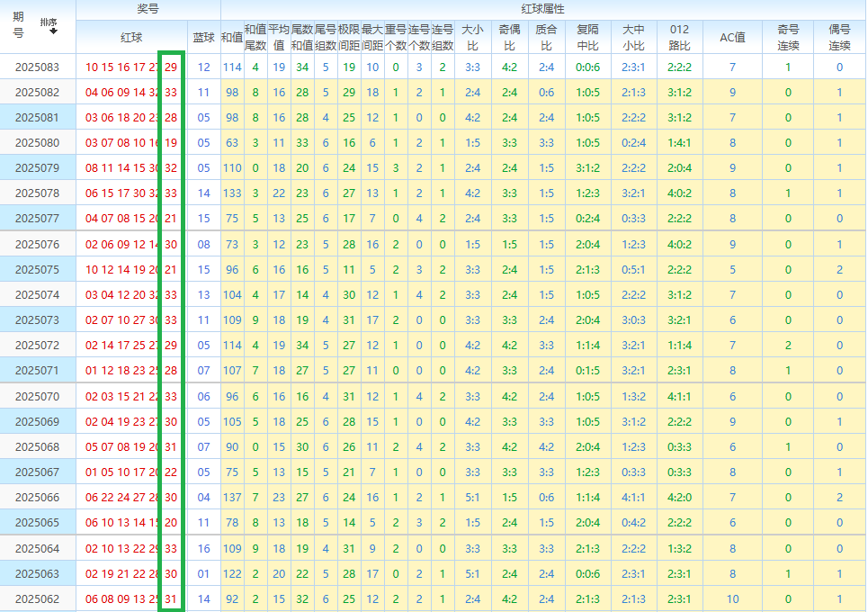This screenshot has height=612, width=868.
Task: Select period number 2025069
Action: 37,421
